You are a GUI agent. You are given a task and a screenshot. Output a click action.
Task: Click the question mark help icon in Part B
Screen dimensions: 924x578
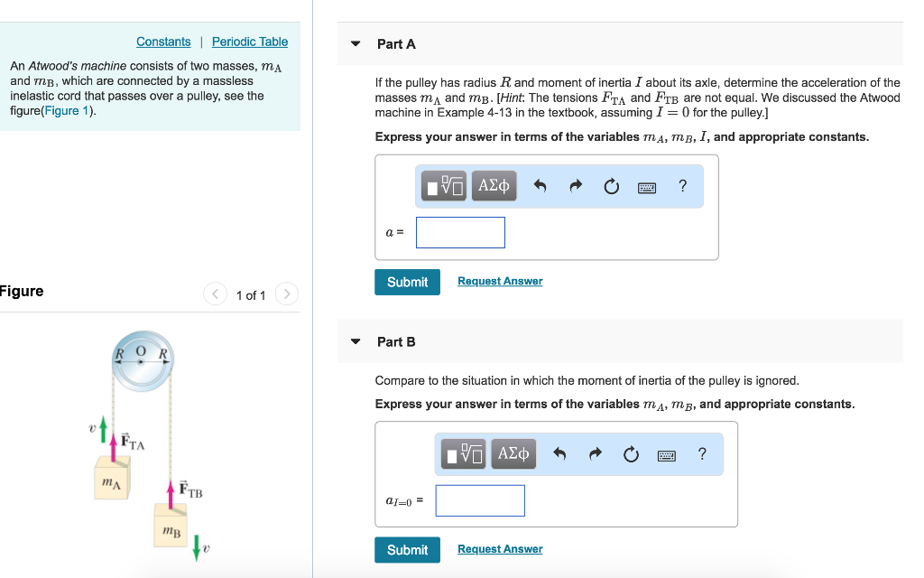click(x=702, y=454)
